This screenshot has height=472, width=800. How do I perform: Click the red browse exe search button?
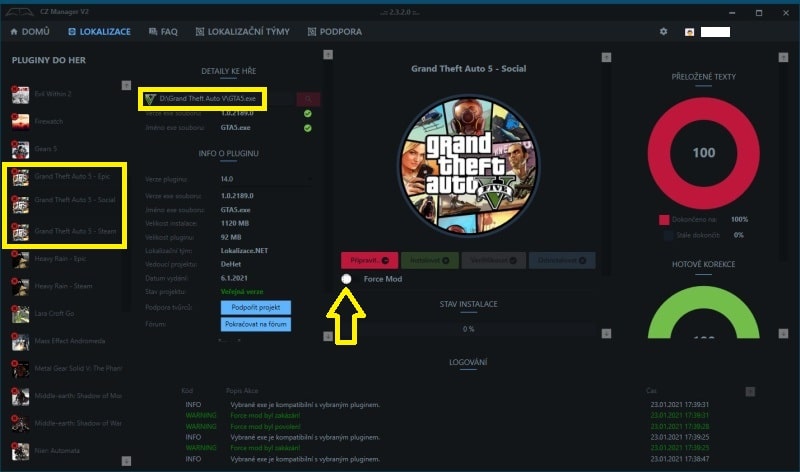[x=308, y=99]
